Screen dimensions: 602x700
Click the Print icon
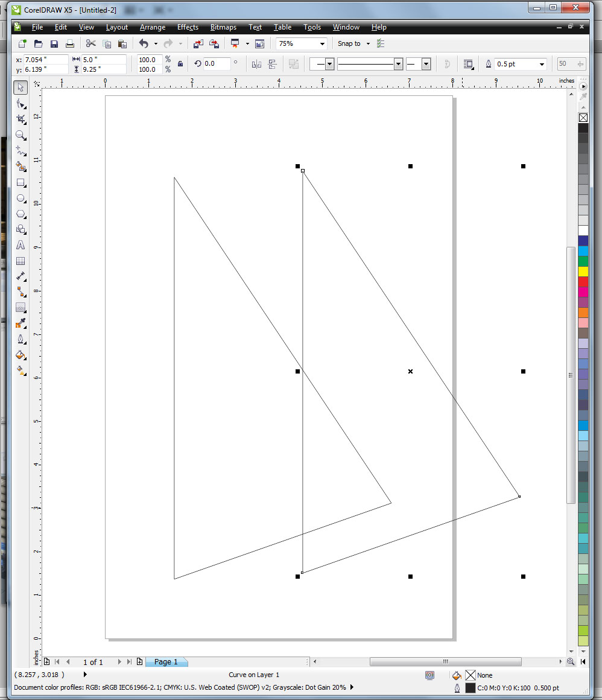pos(69,43)
